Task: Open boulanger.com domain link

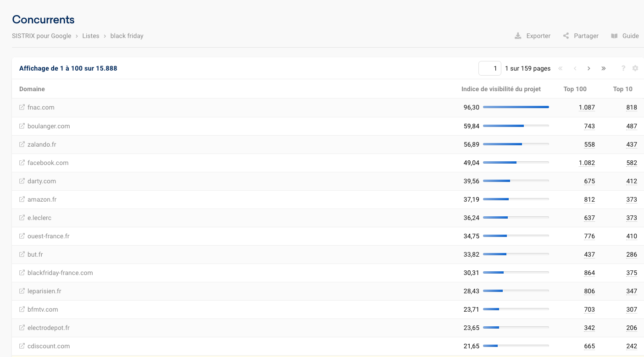Action: click(x=49, y=126)
